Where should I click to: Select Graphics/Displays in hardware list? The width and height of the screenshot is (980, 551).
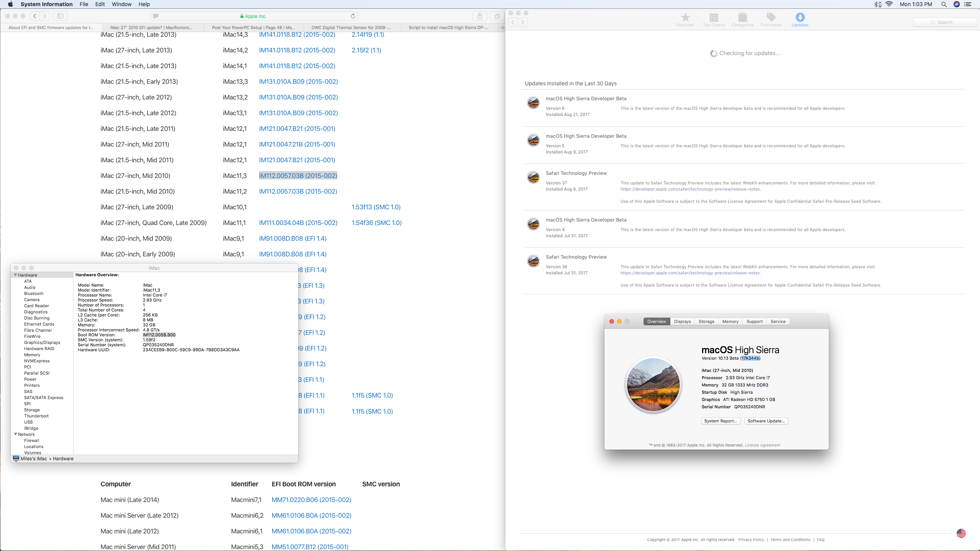(x=42, y=342)
